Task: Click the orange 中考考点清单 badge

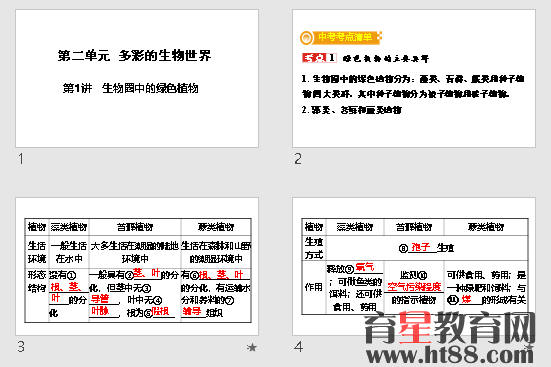Action: pyautogui.click(x=341, y=37)
